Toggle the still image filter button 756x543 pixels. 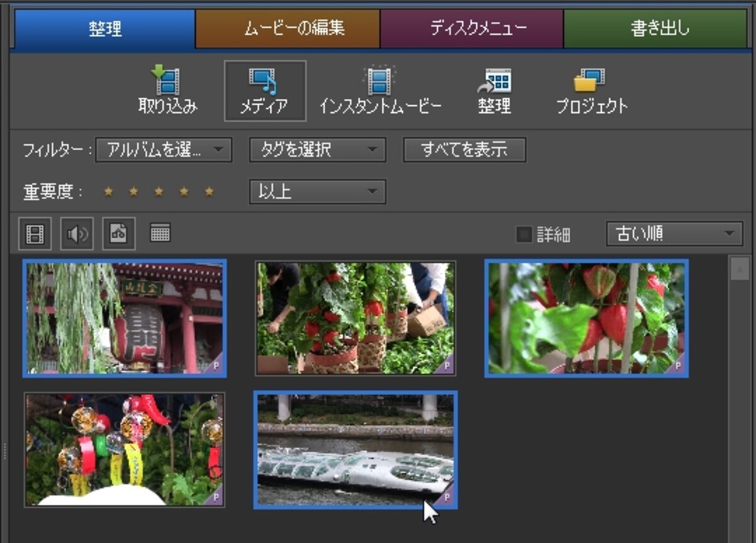[119, 234]
